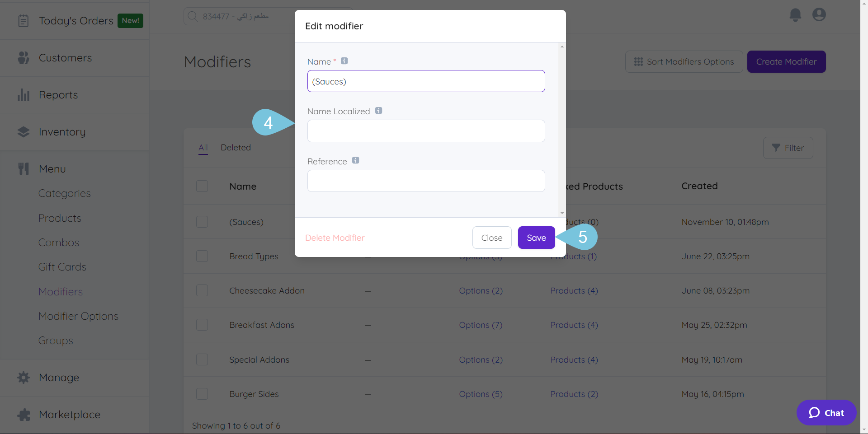The image size is (868, 434).
Task: Switch to the Deleted tab
Action: coord(236,147)
